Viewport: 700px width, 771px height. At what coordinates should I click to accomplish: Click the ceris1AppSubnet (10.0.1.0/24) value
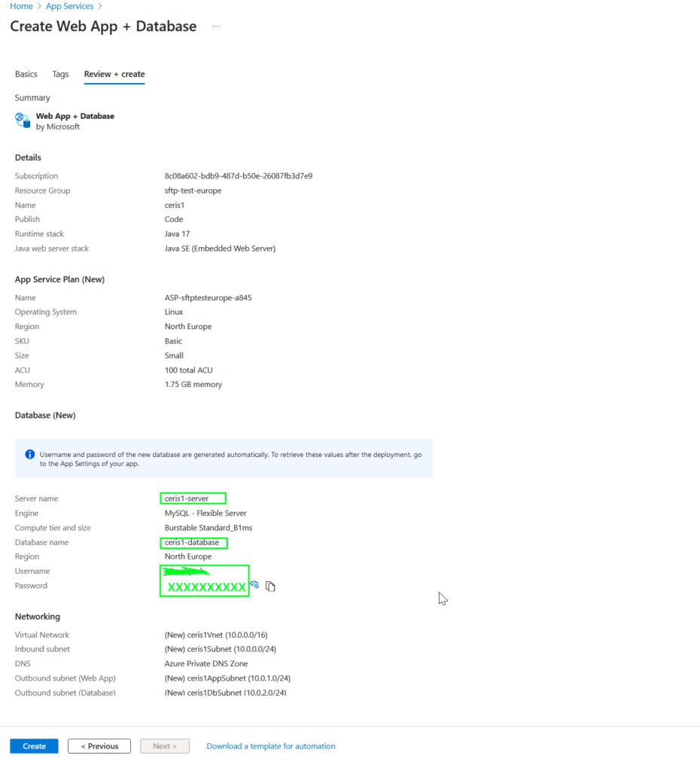(227, 678)
